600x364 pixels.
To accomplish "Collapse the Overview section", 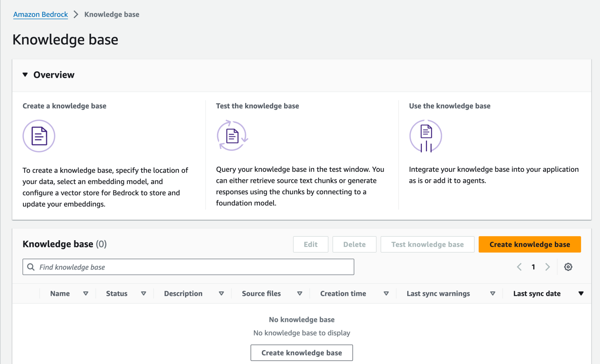I will [x=25, y=75].
